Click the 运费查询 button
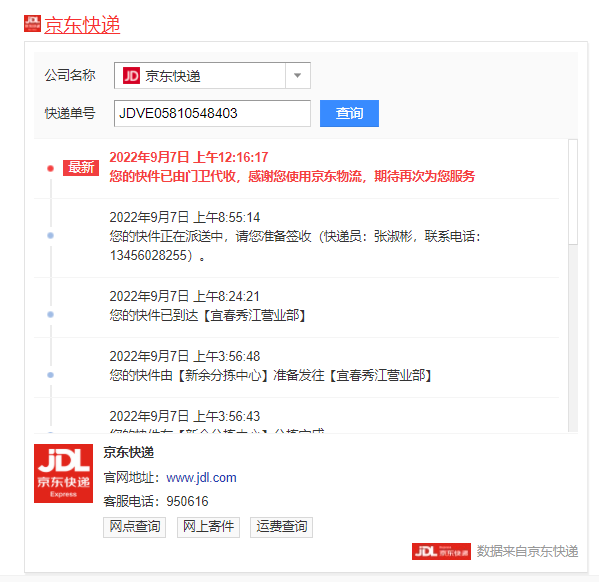Screen dimensions: 599x582 282,527
